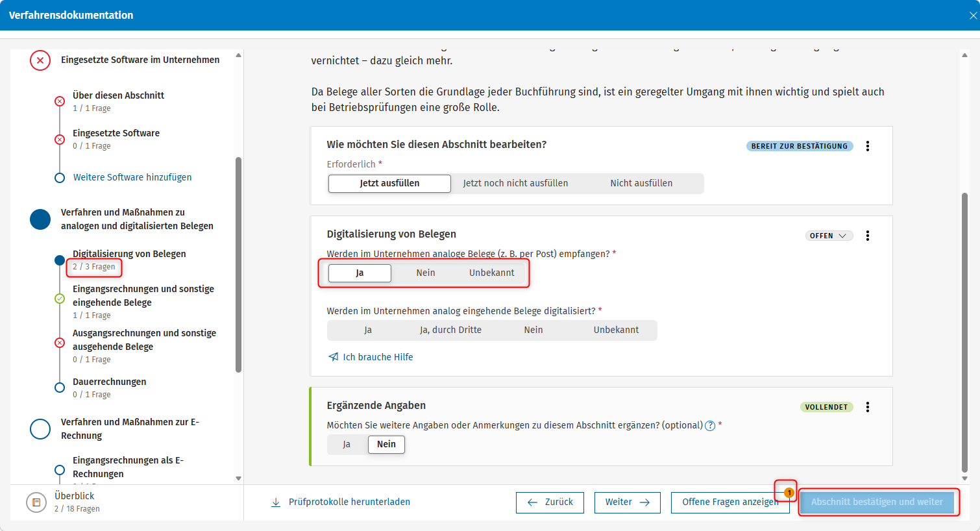Click Abschnitt bestätigen und weiter
The height and width of the screenshot is (531, 980).
point(877,502)
